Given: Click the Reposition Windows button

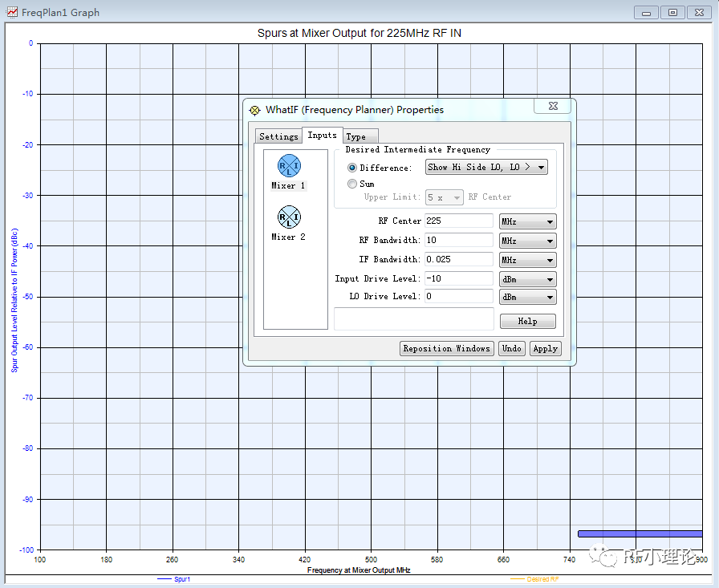Looking at the screenshot, I should tap(447, 348).
